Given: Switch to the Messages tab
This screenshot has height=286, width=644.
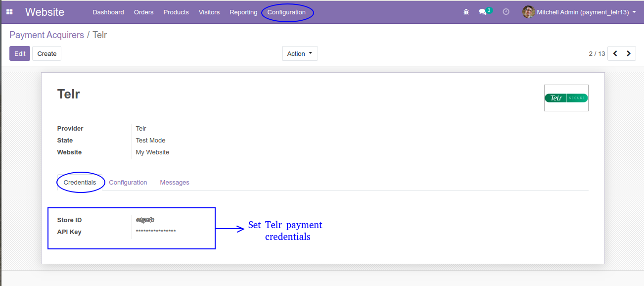Looking at the screenshot, I should 175,182.
